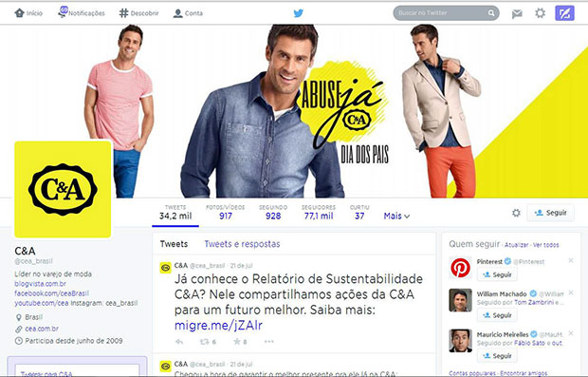Click the Twitter bird logo

[299, 13]
